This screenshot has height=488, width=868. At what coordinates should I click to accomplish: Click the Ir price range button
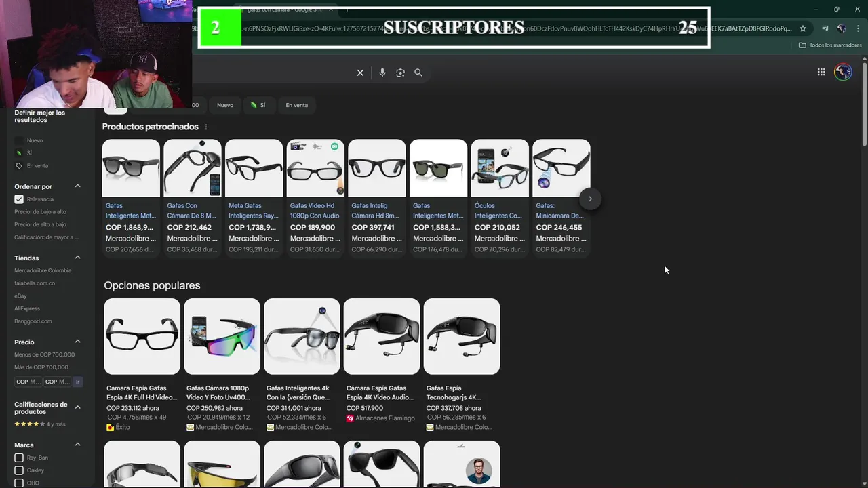77,382
